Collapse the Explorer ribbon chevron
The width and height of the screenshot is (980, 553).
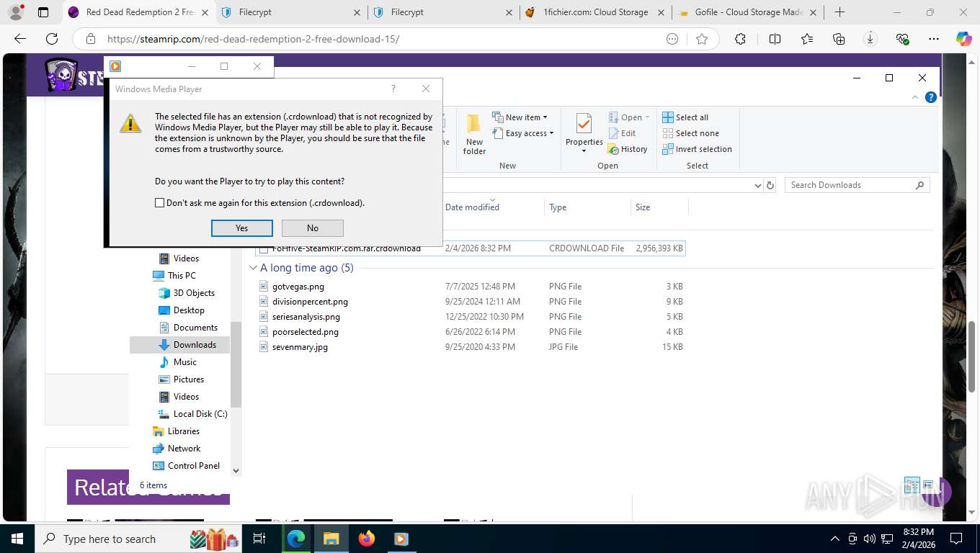(916, 97)
